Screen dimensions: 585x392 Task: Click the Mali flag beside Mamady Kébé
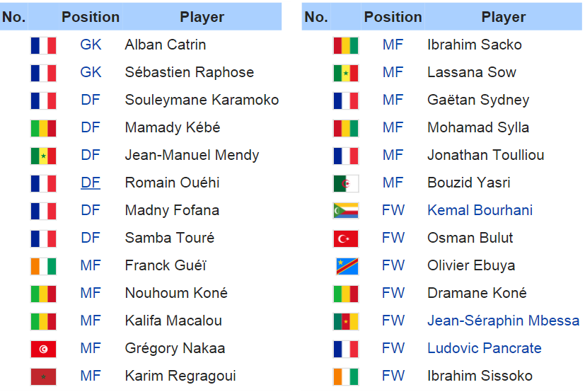coord(43,128)
